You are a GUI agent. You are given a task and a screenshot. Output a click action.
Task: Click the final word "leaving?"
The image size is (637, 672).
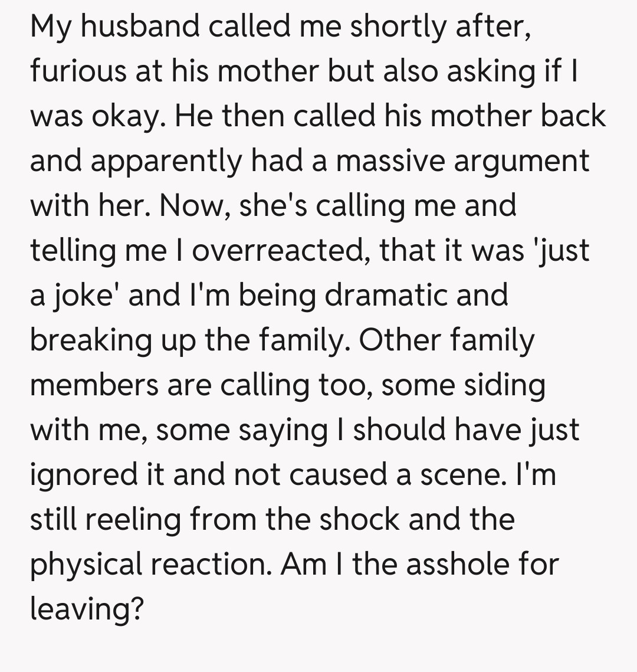87,609
